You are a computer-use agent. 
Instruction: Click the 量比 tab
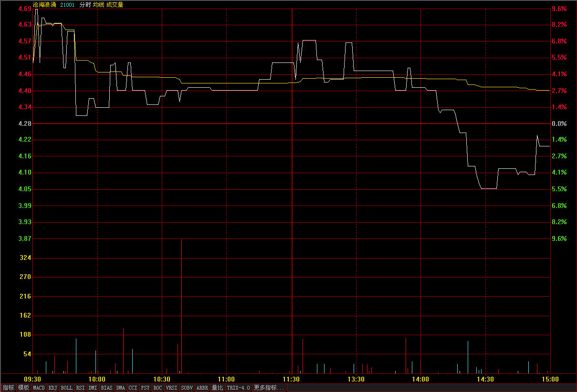[218, 388]
